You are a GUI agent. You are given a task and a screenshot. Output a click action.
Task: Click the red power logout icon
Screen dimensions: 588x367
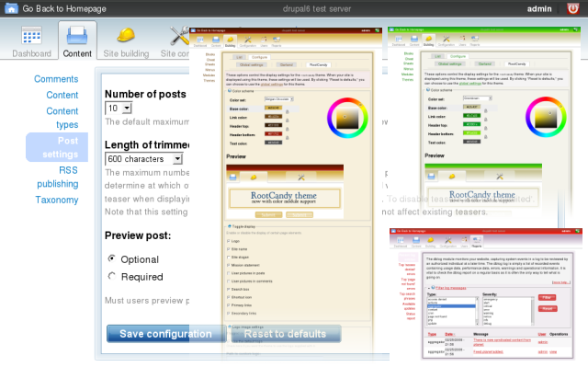point(572,8)
